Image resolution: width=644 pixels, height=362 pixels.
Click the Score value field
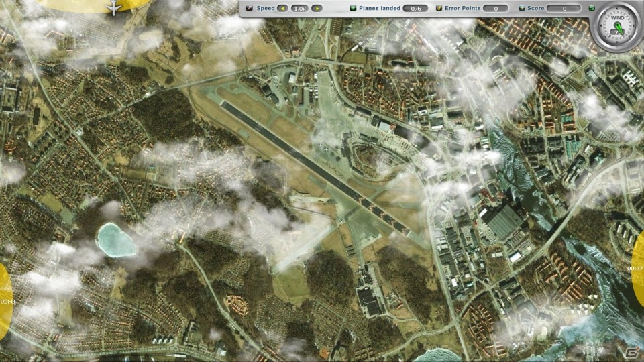564,8
